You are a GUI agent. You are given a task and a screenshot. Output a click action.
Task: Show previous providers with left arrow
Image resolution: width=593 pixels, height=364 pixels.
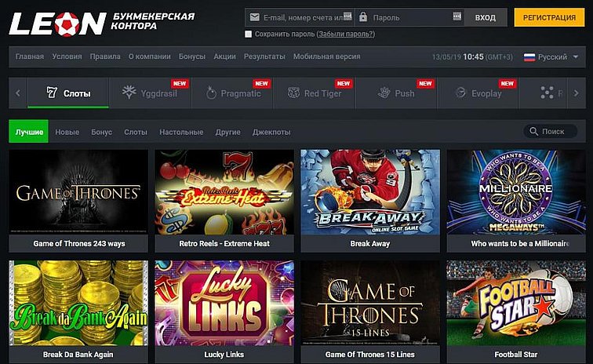pos(18,93)
